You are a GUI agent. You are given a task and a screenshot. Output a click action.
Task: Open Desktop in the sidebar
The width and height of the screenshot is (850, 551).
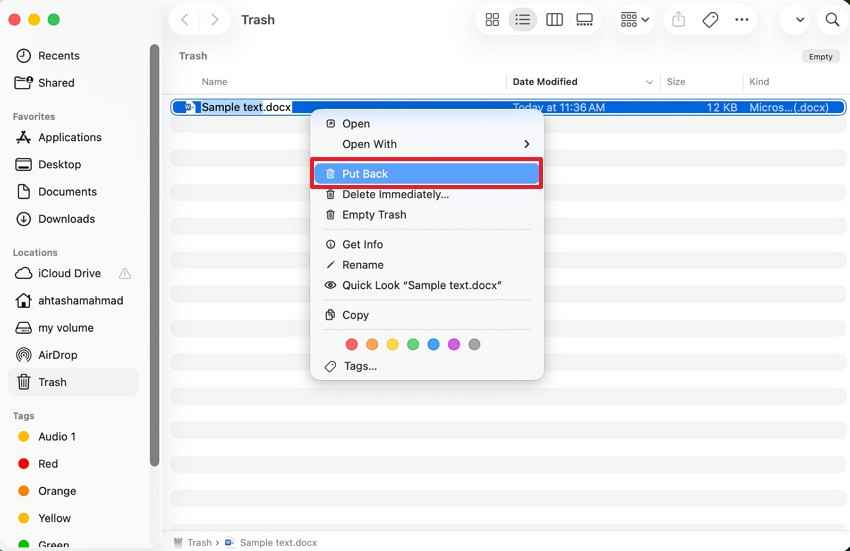click(x=73, y=164)
